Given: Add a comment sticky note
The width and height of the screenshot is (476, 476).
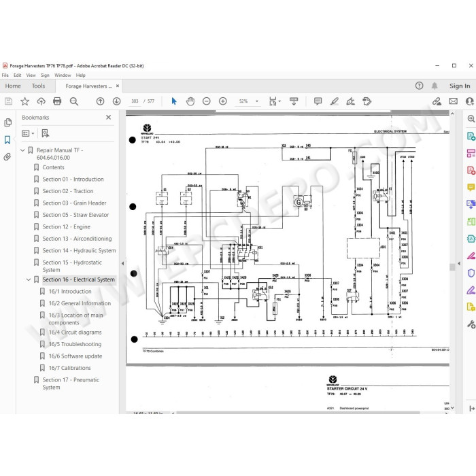Looking at the screenshot, I should point(318,101).
